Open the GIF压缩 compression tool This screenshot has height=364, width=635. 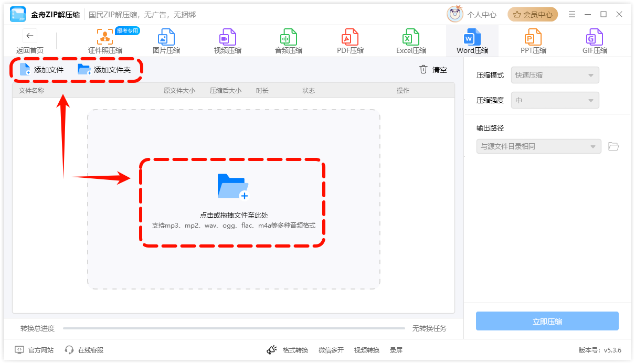point(595,42)
